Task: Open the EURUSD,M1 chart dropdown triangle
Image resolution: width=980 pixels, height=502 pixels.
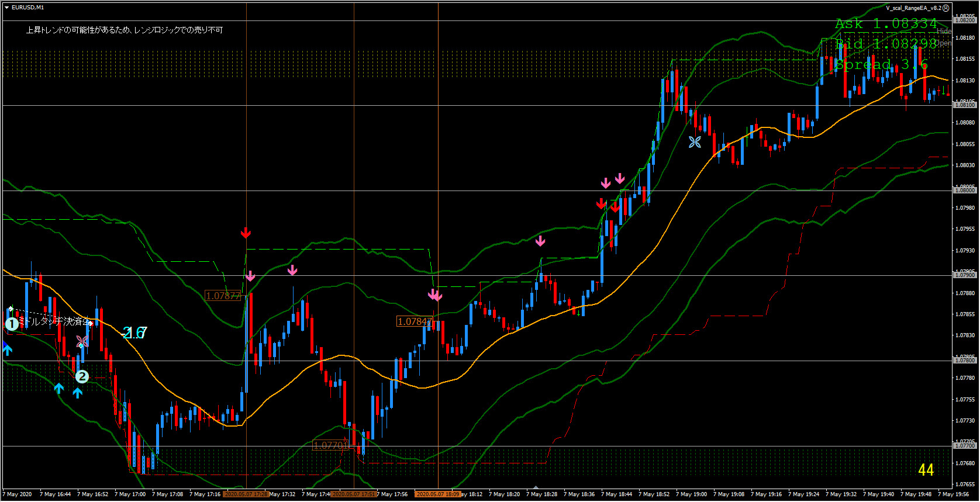Action: coord(6,8)
